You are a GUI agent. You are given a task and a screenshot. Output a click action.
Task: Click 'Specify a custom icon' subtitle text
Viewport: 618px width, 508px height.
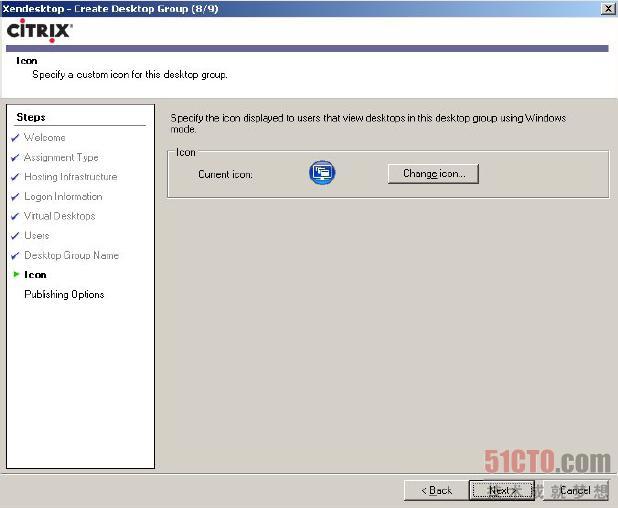click(130, 74)
